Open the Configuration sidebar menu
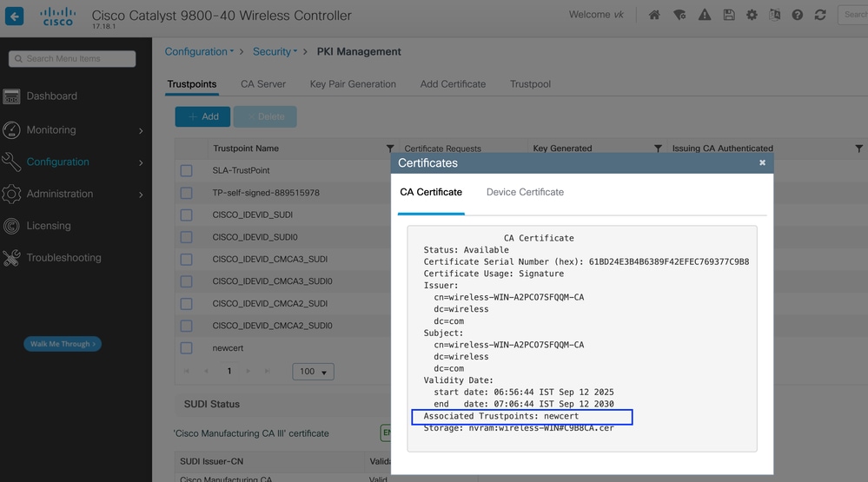The width and height of the screenshot is (868, 482). click(x=57, y=162)
